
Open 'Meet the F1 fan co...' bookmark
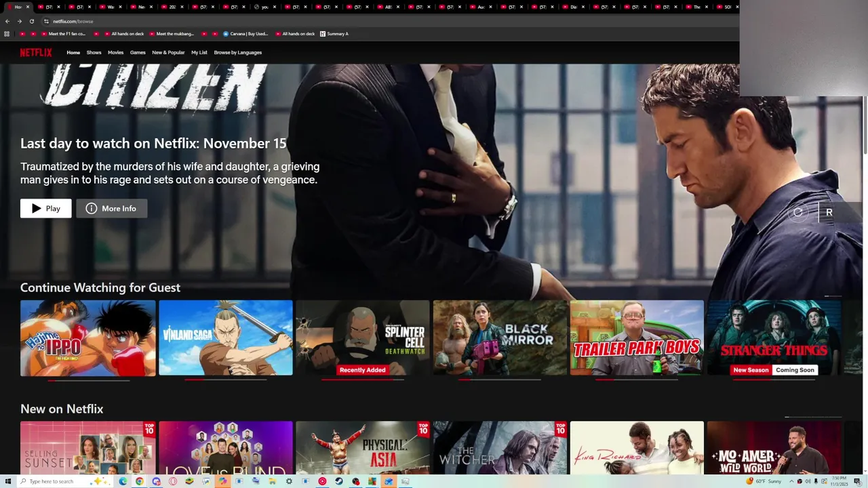click(62, 34)
